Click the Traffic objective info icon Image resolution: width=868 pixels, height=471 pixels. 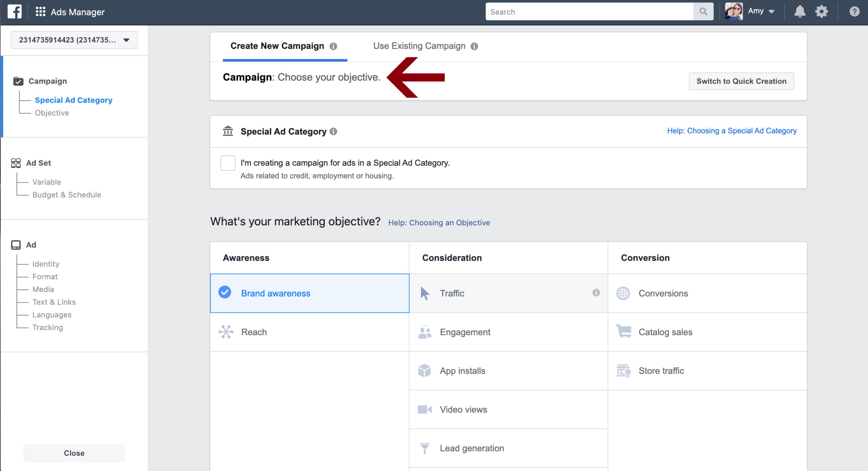click(596, 293)
